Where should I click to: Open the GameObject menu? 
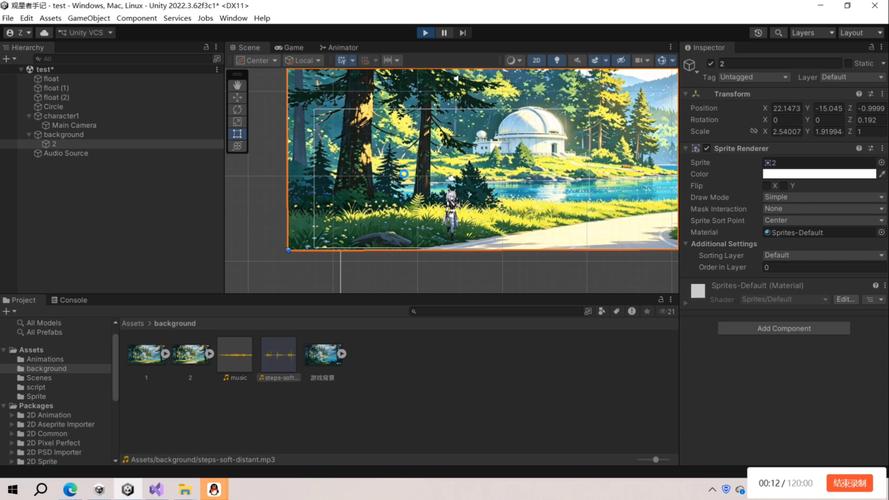[88, 18]
